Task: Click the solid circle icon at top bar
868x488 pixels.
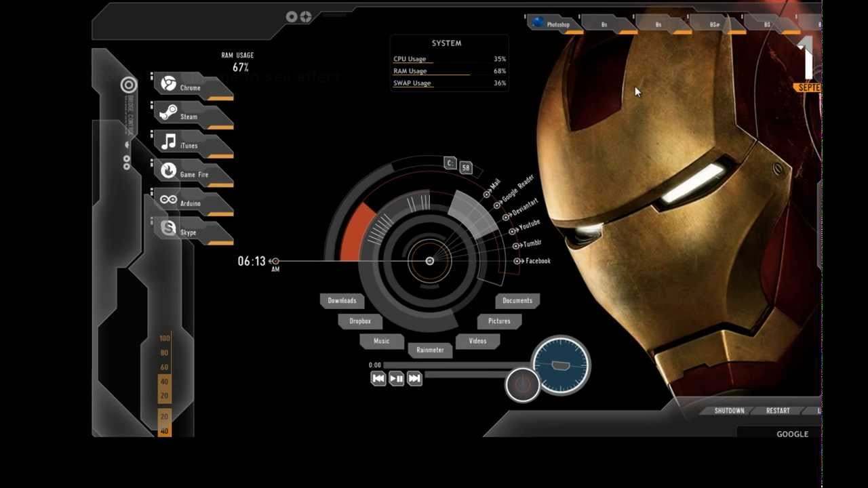Action: point(292,16)
